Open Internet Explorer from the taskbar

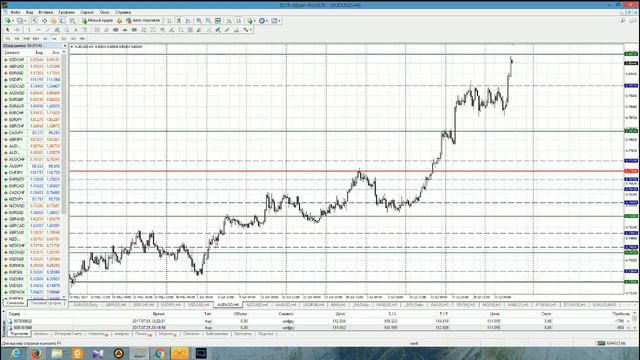coord(16,353)
